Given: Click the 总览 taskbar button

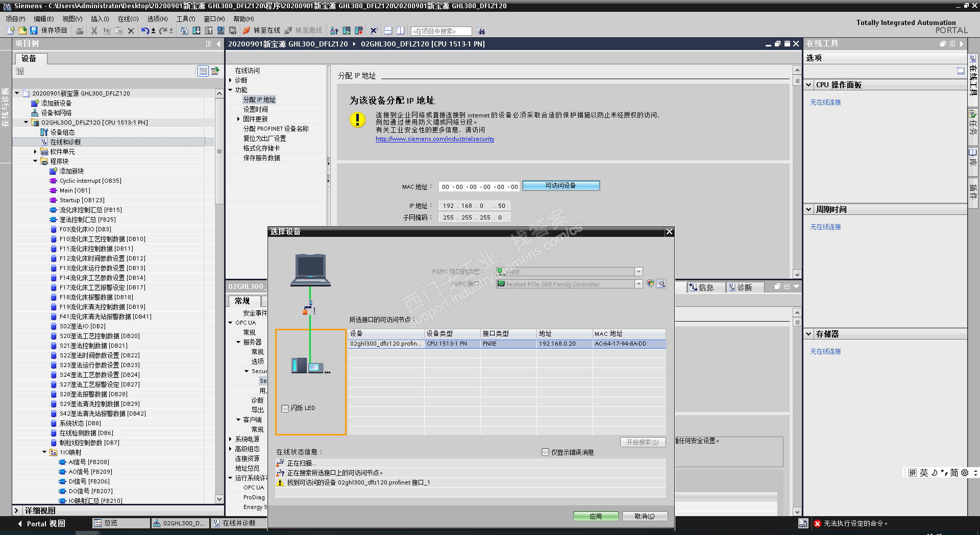Looking at the screenshot, I should click(x=121, y=523).
